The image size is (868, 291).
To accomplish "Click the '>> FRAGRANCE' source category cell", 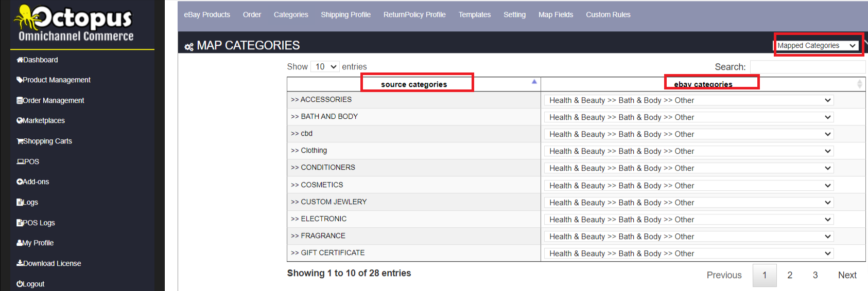I will click(414, 235).
